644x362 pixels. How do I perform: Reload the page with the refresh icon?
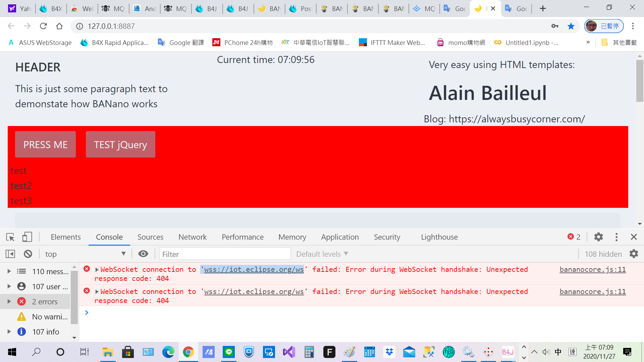click(x=43, y=26)
